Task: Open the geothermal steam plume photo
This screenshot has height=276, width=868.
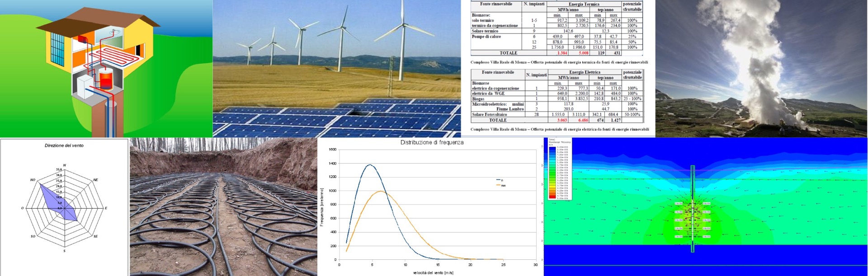Action: (x=761, y=69)
